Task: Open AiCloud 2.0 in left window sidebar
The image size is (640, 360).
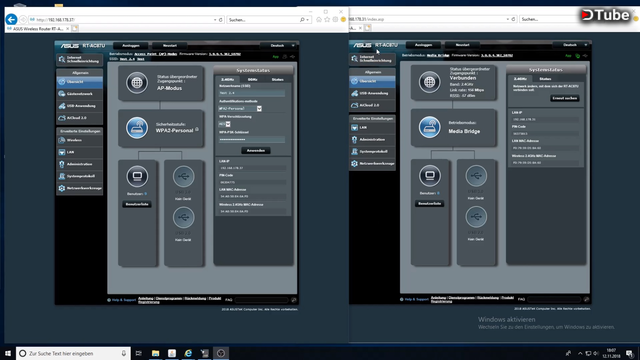Action: pyautogui.click(x=80, y=118)
